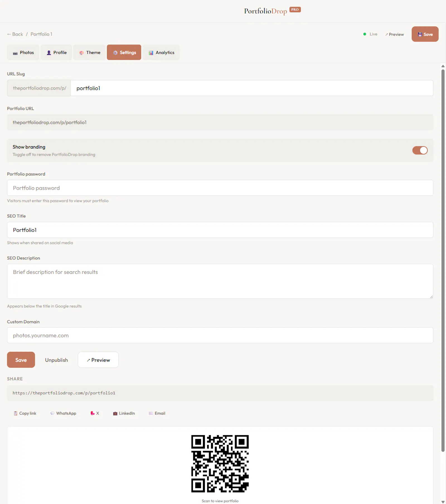This screenshot has width=446, height=504.
Task: Go to the Analytics tab
Action: (161, 52)
